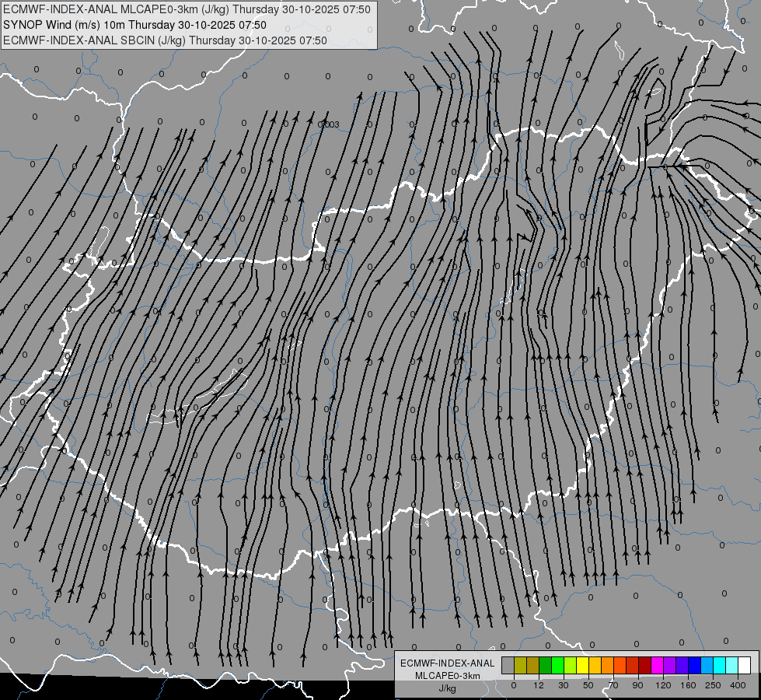The image size is (761, 700).
Task: Click the ECMWF-INDEX-ANAL SBCIN header line
Action: 165,40
